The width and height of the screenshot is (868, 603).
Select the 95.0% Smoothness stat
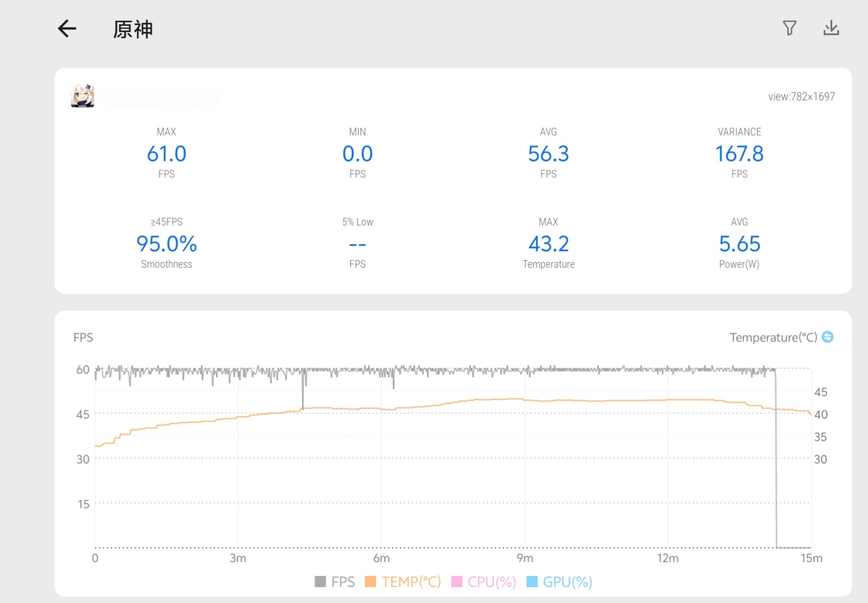tap(167, 243)
